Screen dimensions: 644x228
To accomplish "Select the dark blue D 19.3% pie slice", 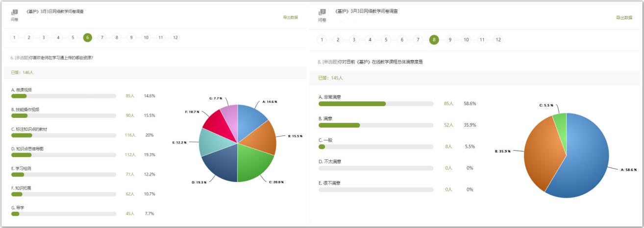I will [221, 164].
